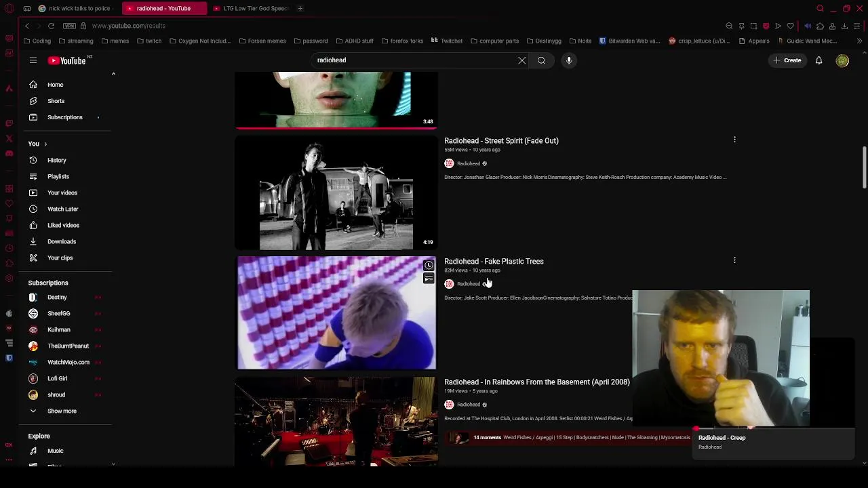Open the Twitchat bookmark
Screen dimensions: 868x488
click(x=447, y=41)
